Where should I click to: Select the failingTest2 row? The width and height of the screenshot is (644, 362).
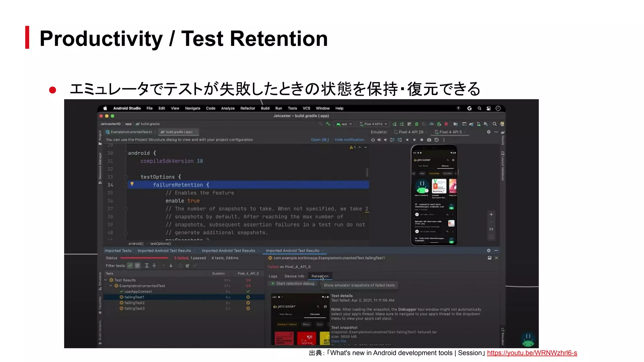pos(184,303)
